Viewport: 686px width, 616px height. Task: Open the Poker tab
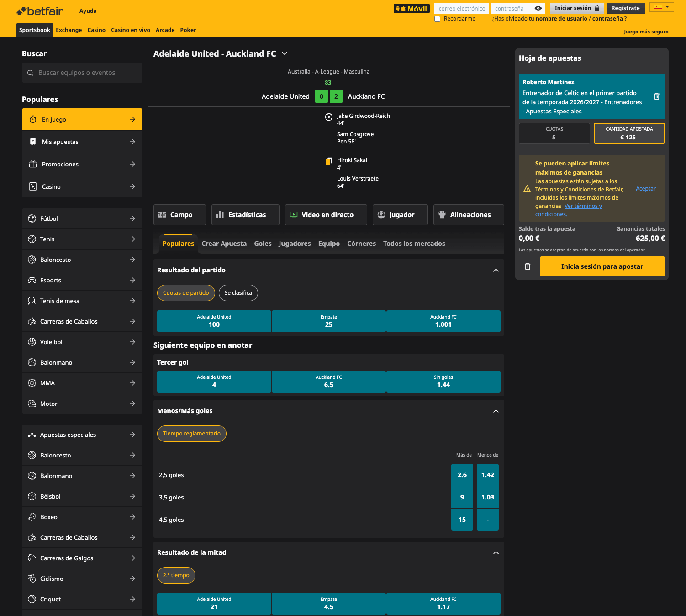coord(188,30)
